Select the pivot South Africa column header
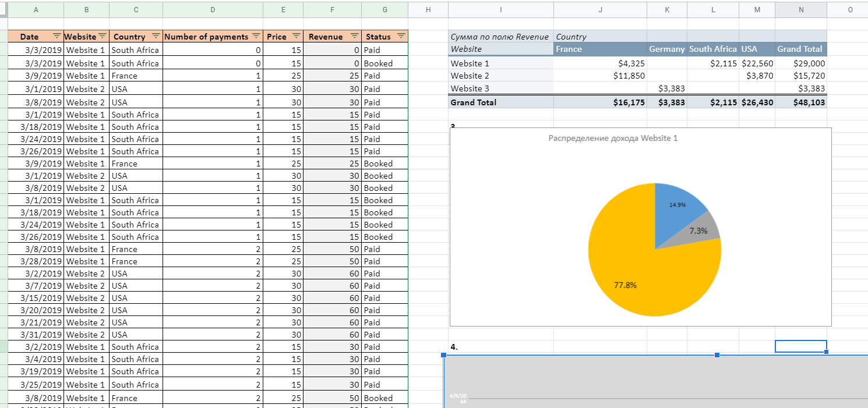Viewport: 868px width, 408px height. point(713,49)
